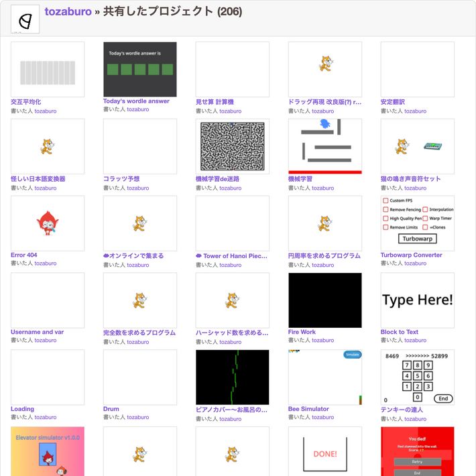Click the Block to Text title
This screenshot has height=476, width=476.
(399, 332)
